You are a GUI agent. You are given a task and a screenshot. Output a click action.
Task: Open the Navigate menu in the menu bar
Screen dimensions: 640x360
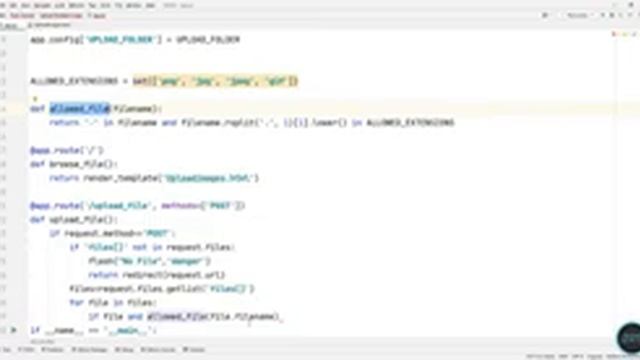coord(42,5)
